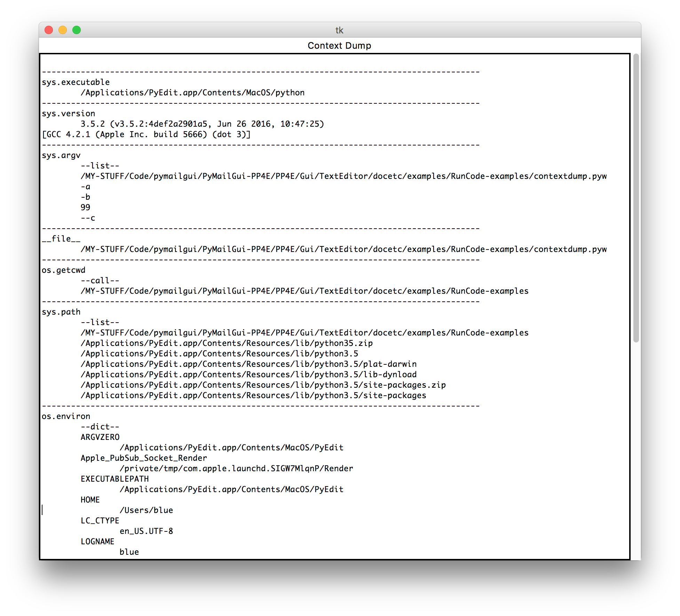The image size is (680, 616).
Task: Click the red close traffic light button
Action: coord(49,30)
